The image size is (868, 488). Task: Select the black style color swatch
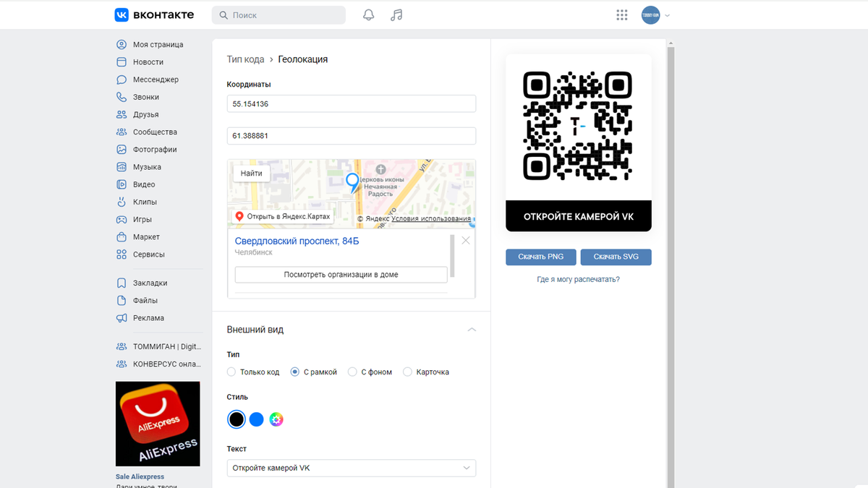pyautogui.click(x=236, y=419)
